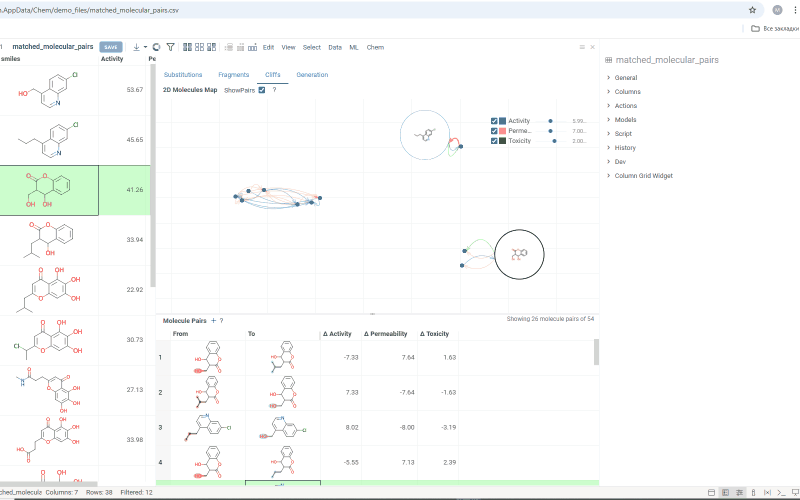Click the refresh circle icon beside download
This screenshot has width=800, height=500.
tap(156, 47)
